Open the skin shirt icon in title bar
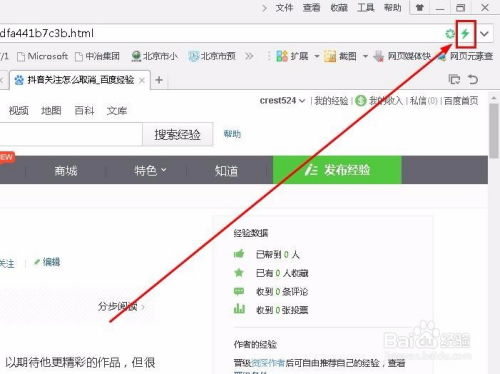This screenshot has height=374, width=500. pyautogui.click(x=420, y=7)
